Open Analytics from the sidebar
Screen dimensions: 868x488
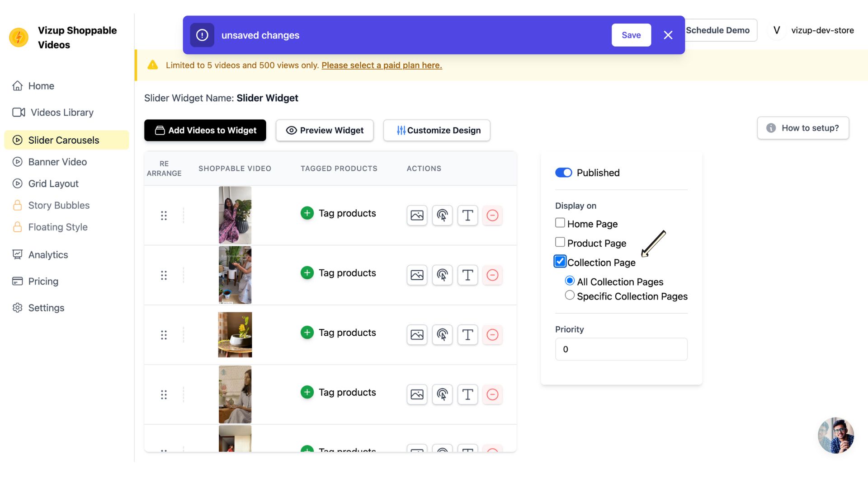[x=48, y=255]
